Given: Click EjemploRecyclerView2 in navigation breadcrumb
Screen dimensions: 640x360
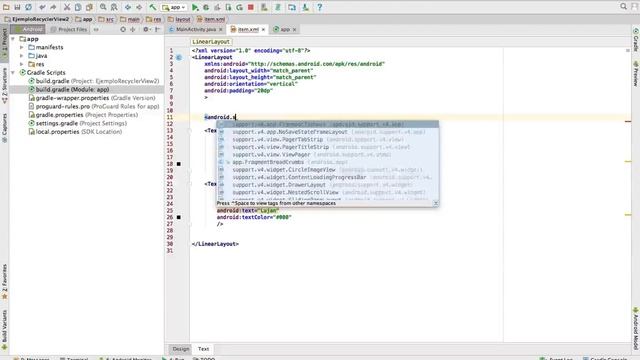Looking at the screenshot, I should [37, 19].
